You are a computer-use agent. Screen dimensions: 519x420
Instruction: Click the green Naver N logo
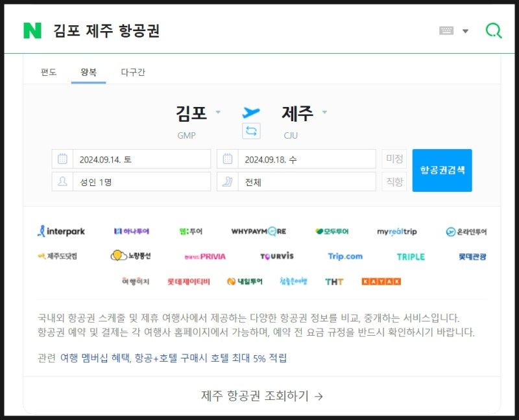point(32,30)
